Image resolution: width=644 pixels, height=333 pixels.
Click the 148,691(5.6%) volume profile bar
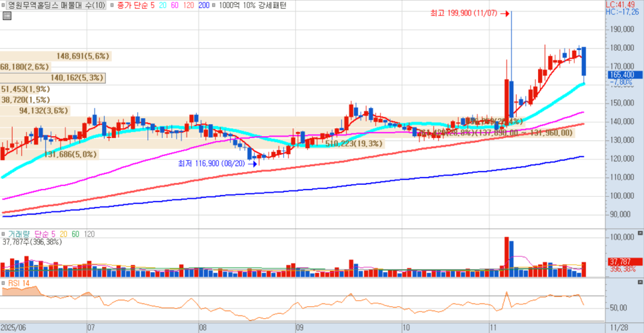55,56
